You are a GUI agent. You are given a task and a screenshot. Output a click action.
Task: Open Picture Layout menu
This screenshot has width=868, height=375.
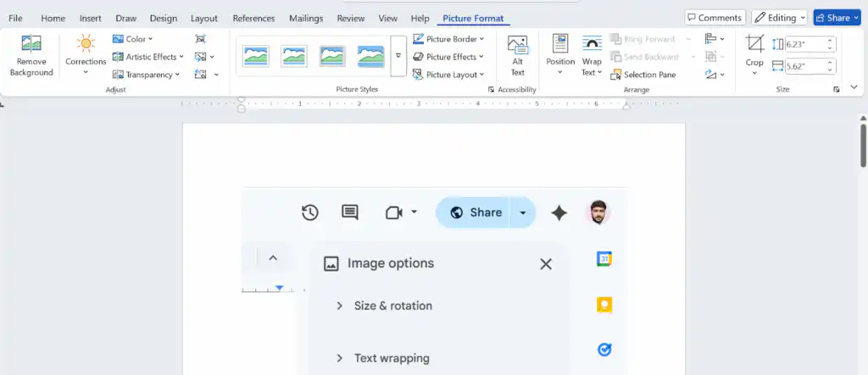[448, 74]
